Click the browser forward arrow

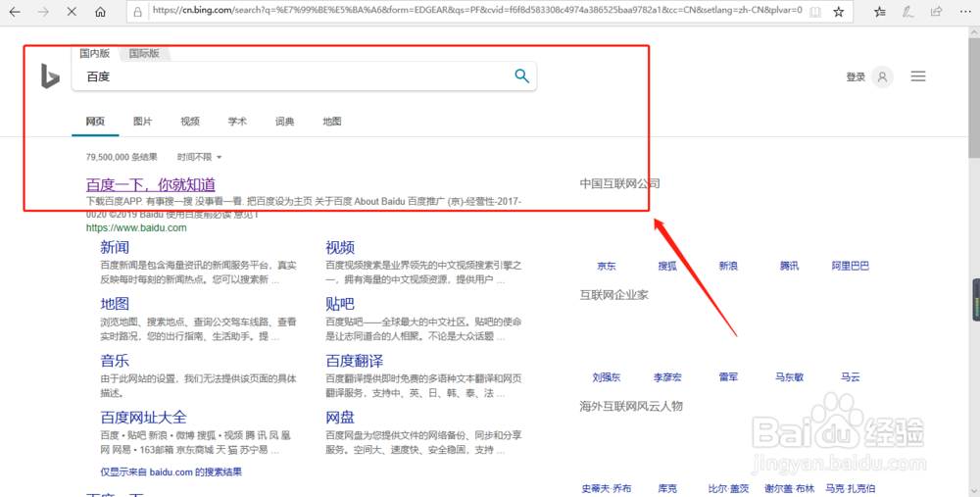(x=43, y=11)
